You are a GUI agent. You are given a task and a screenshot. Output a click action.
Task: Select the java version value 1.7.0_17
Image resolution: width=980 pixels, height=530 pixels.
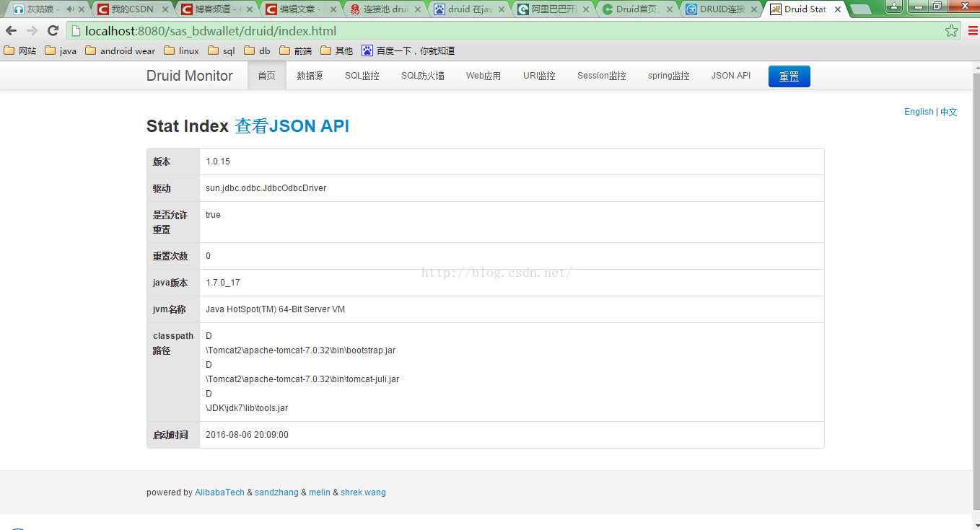(223, 283)
